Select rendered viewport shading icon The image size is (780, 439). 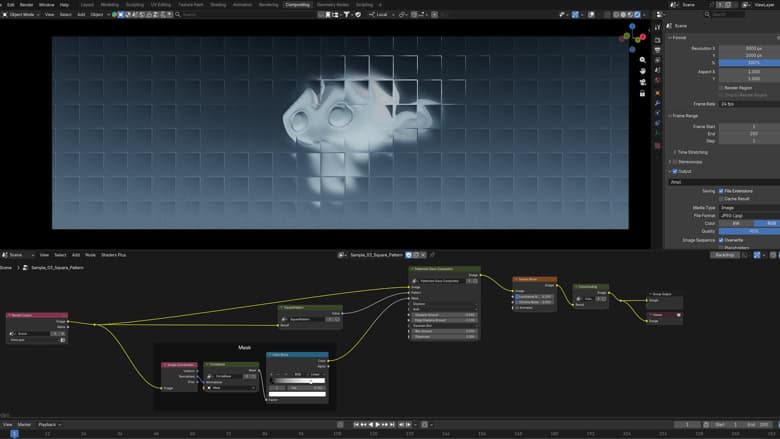(637, 14)
